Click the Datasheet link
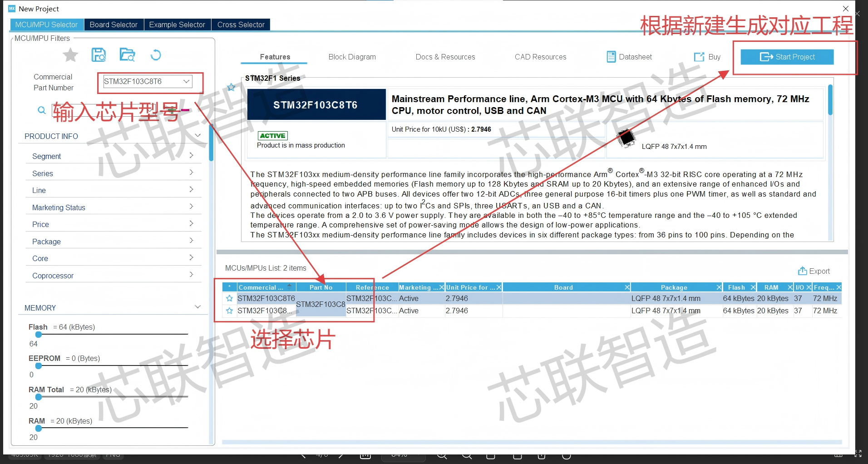This screenshot has height=464, width=868. pyautogui.click(x=635, y=57)
